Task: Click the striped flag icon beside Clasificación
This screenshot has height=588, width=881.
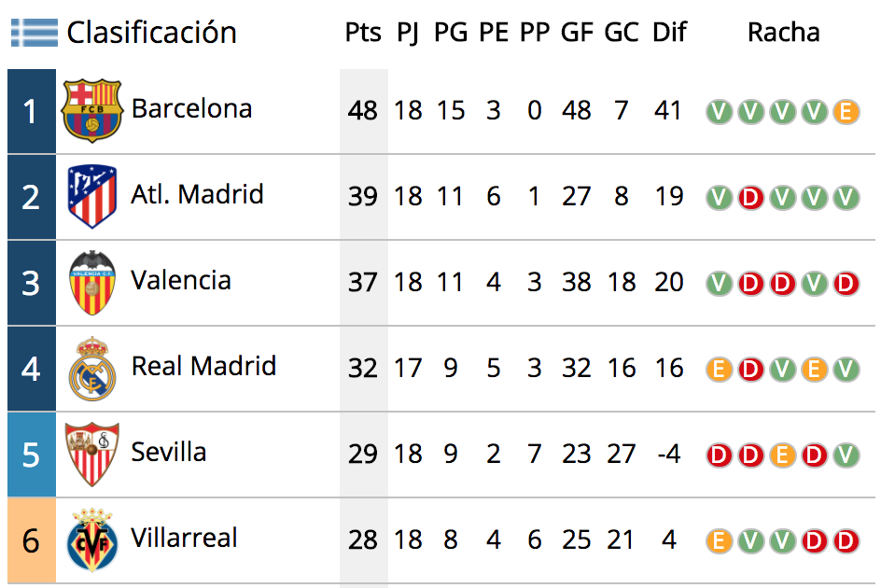Action: 35,32
